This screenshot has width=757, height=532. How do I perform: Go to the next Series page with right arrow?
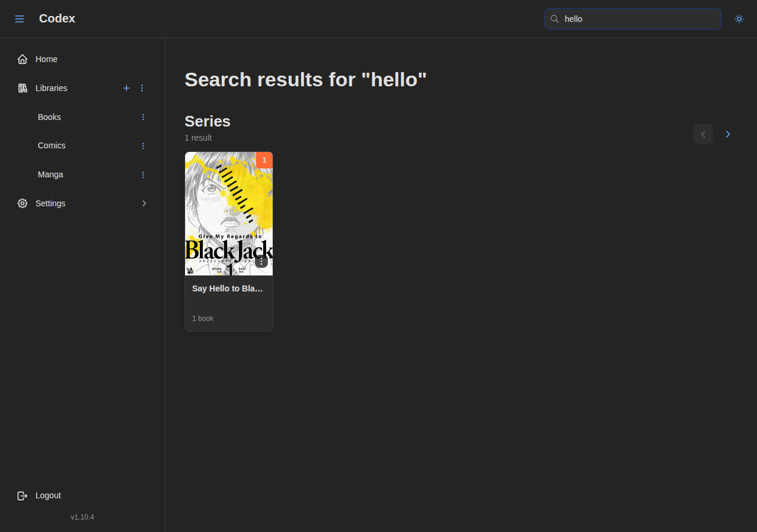[727, 134]
